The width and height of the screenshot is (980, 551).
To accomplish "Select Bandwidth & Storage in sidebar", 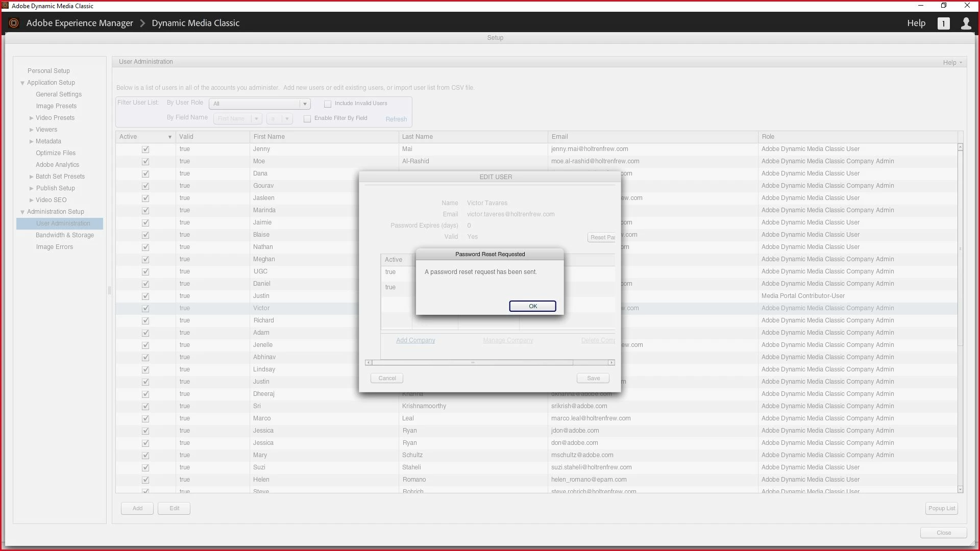I will [65, 235].
